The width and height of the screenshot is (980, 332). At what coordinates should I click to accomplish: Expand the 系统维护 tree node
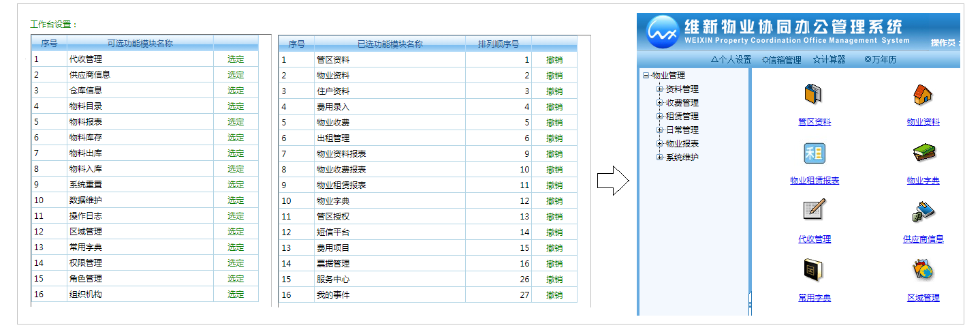(x=659, y=157)
